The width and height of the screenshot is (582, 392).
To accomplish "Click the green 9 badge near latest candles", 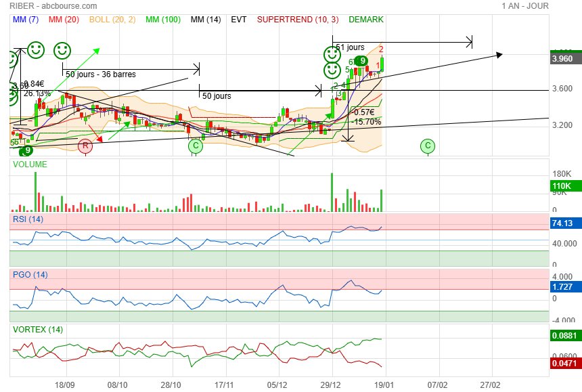I will [363, 61].
